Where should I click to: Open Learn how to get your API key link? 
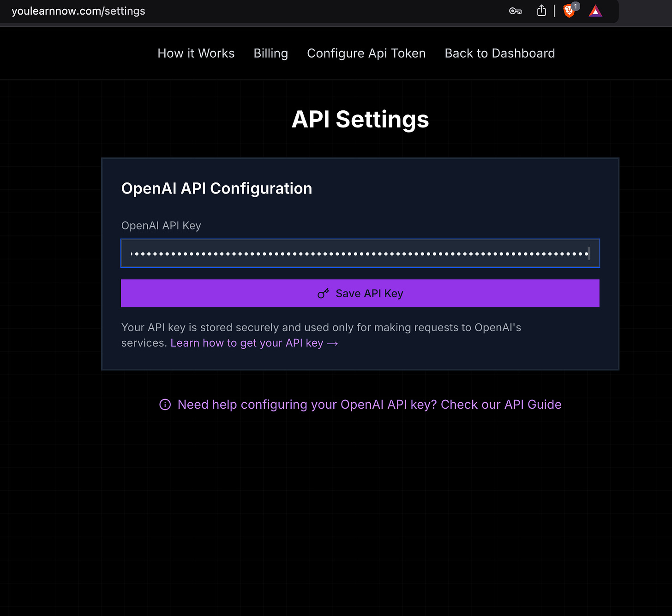click(254, 343)
